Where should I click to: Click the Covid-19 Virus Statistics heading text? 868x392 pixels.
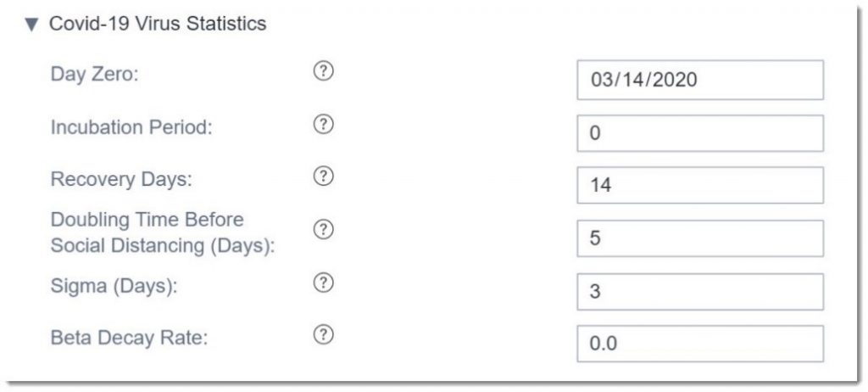[x=158, y=24]
